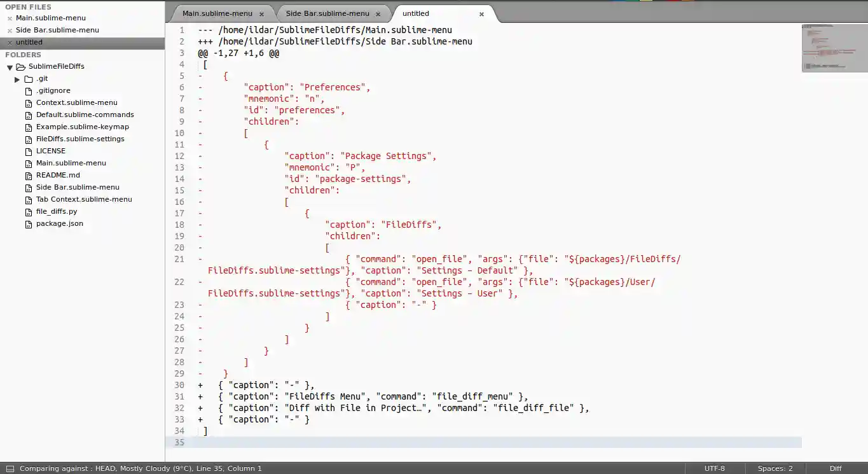Close the Main.sublime-menu editor tab
868x474 pixels.
coord(261,14)
